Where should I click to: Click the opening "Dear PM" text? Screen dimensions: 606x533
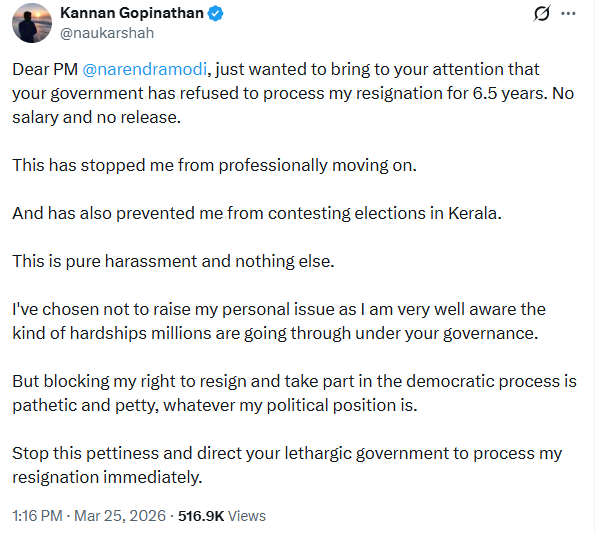tap(39, 69)
